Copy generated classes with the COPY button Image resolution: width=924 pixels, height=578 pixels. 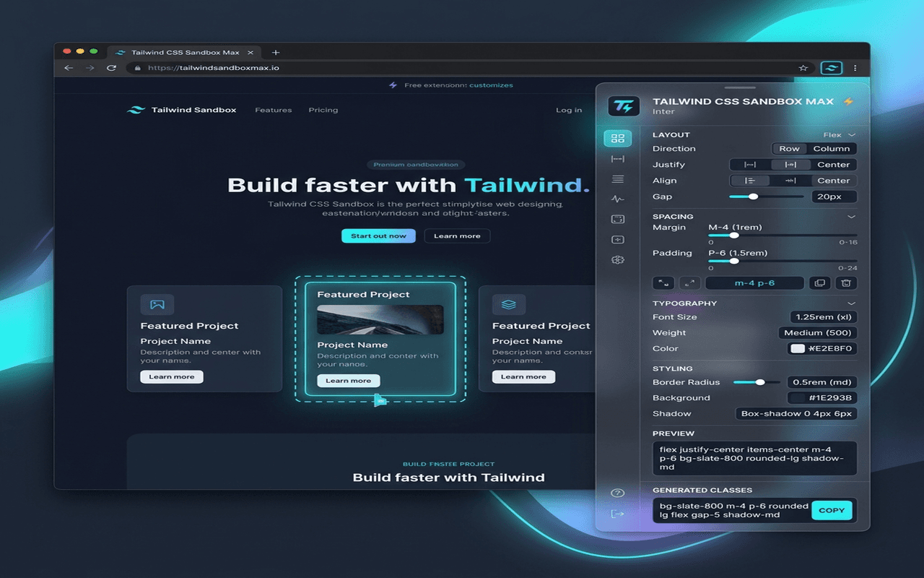pyautogui.click(x=832, y=510)
